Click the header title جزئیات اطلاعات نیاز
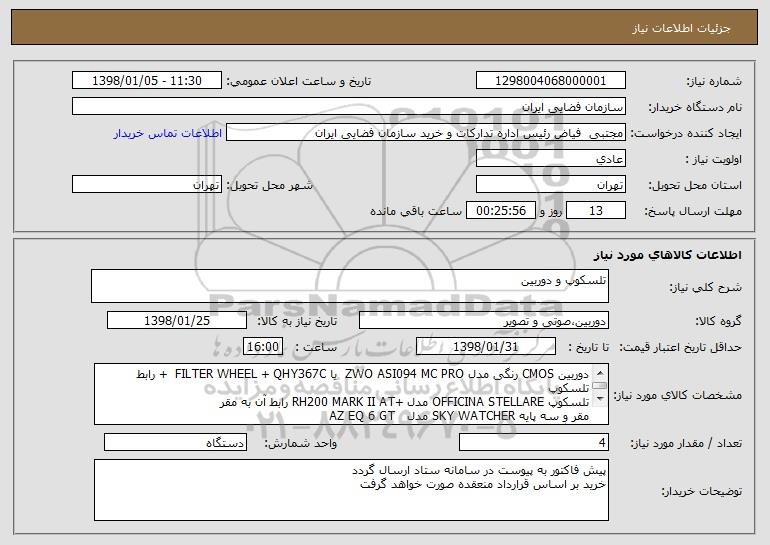 [681, 28]
